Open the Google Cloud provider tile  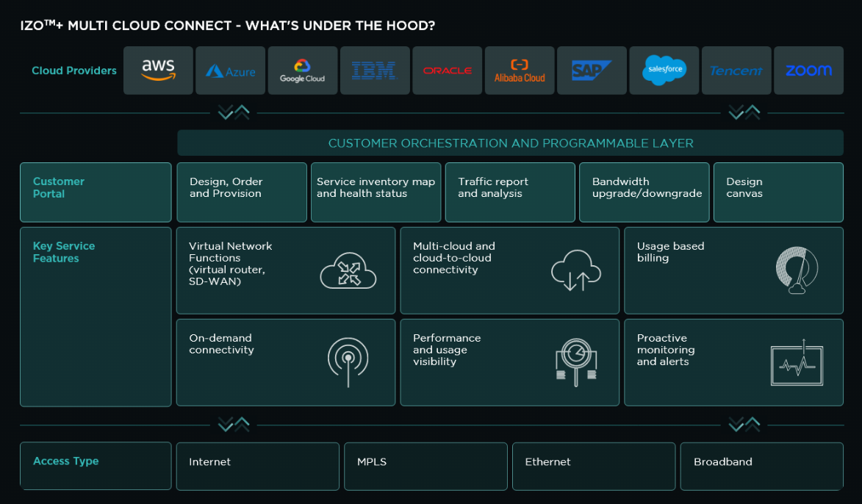pos(302,70)
